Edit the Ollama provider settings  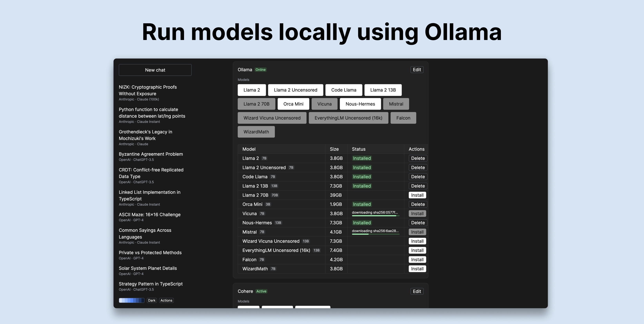(417, 70)
